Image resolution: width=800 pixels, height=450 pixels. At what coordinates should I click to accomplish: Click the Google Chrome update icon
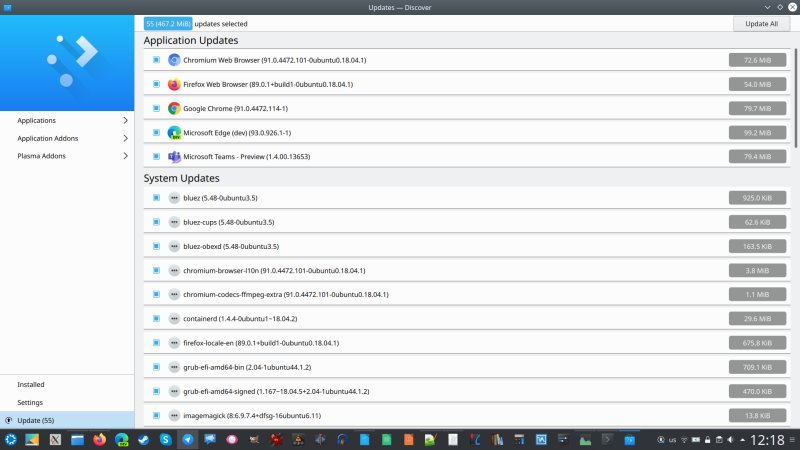(174, 108)
